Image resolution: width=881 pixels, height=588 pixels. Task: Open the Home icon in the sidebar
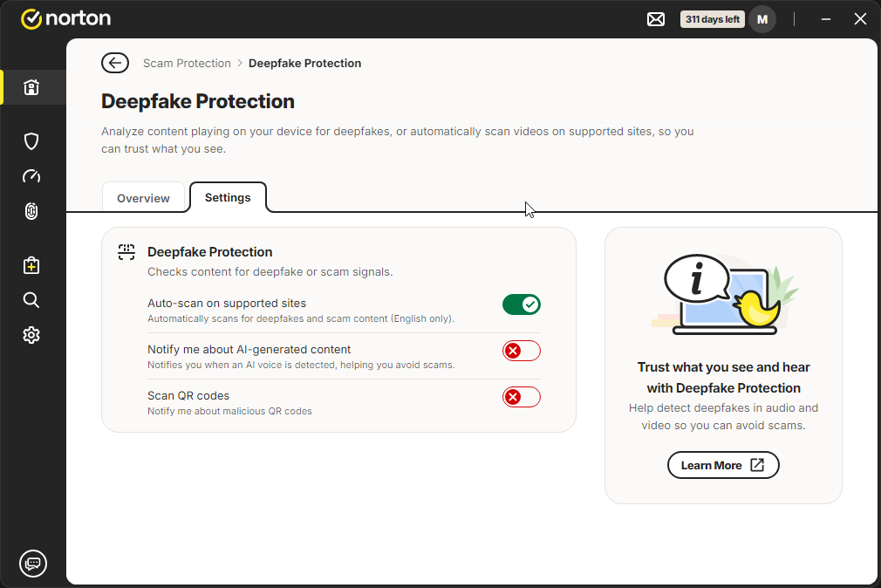(31, 87)
